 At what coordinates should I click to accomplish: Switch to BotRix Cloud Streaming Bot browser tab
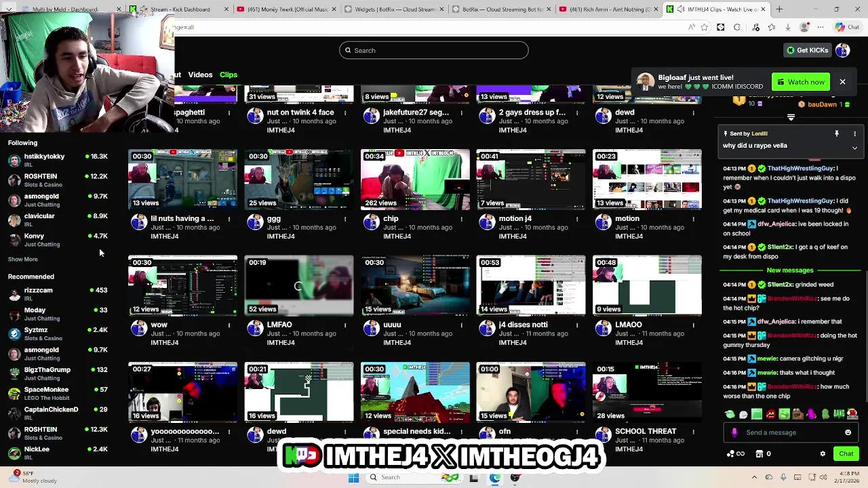[500, 9]
